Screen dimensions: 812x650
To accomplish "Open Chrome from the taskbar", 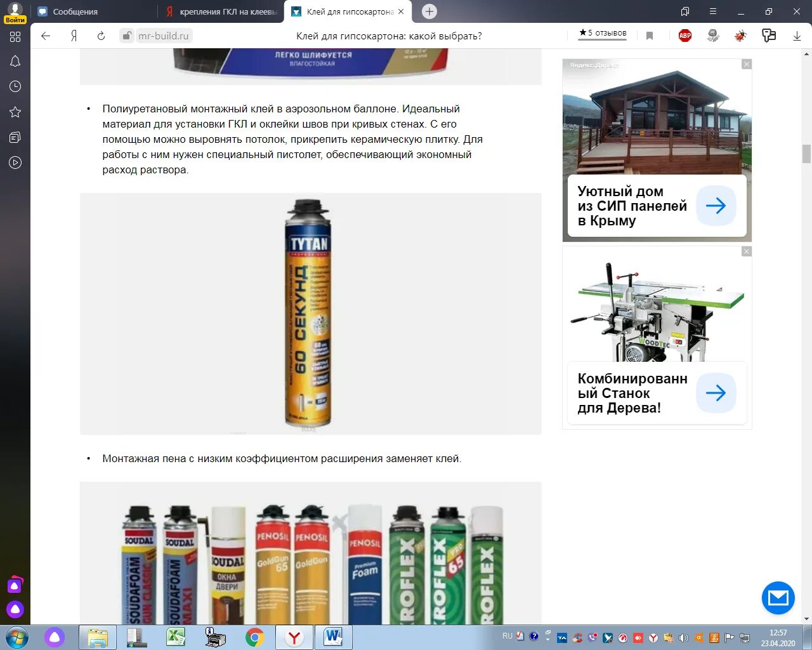I will (255, 637).
